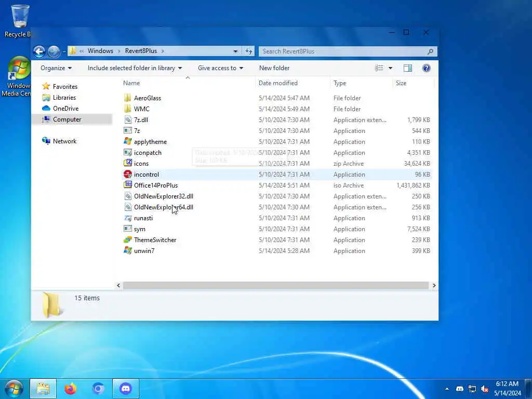
Task: Select the runasti application icon
Action: [128, 218]
